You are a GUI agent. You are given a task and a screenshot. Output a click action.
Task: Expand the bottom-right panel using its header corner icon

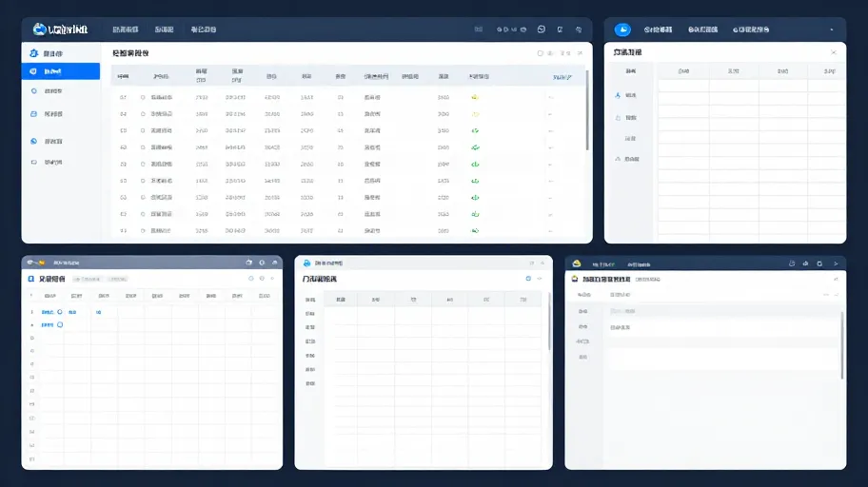(836, 279)
